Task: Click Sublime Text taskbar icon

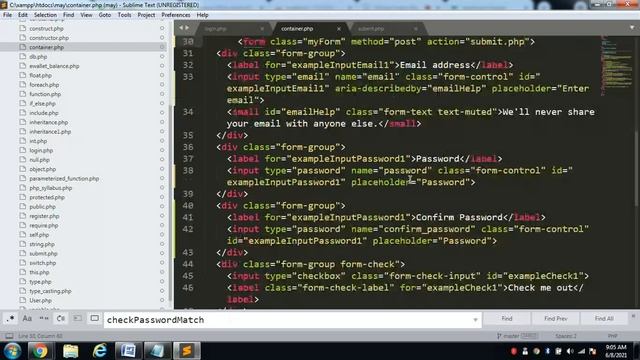Action: pyautogui.click(x=187, y=351)
